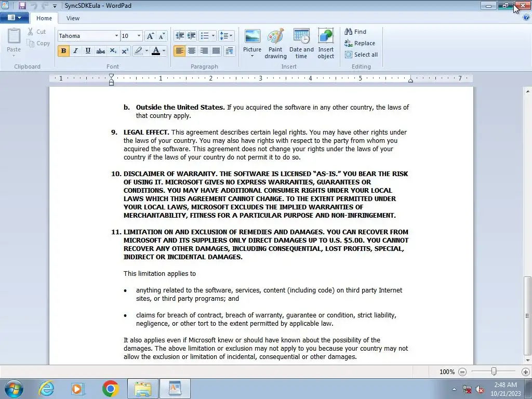Justify the text
Screen dimensions: 532x399
pos(216,51)
